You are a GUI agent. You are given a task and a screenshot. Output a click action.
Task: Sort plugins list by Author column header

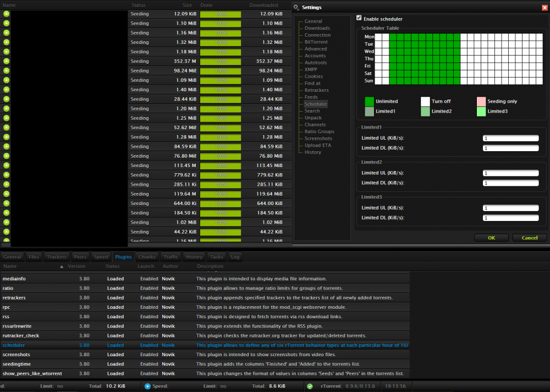coord(170,266)
